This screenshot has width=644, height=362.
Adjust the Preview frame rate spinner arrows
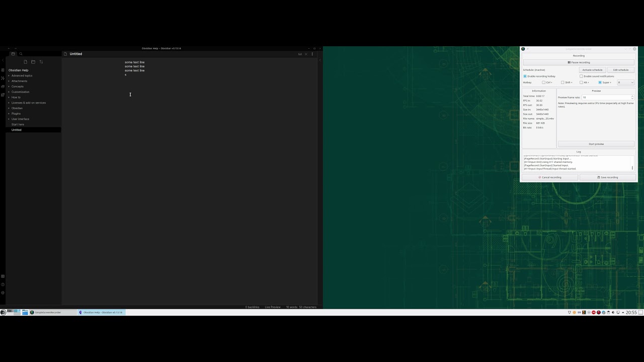click(x=632, y=98)
